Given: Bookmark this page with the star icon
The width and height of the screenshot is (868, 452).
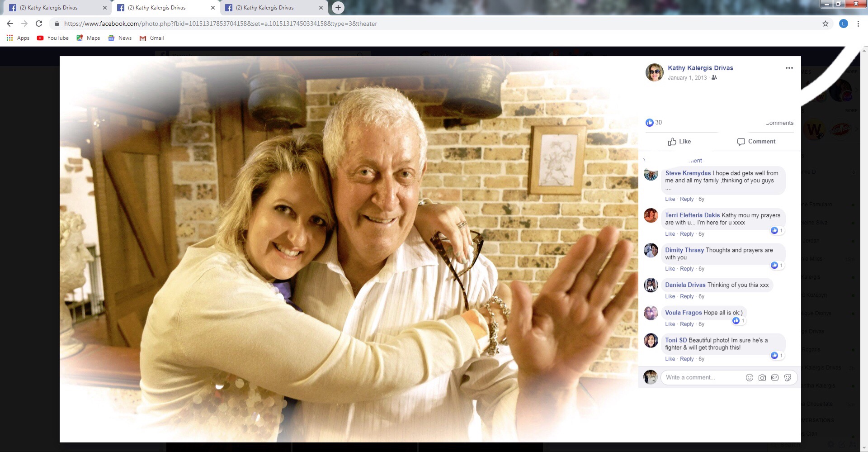Looking at the screenshot, I should [x=825, y=24].
